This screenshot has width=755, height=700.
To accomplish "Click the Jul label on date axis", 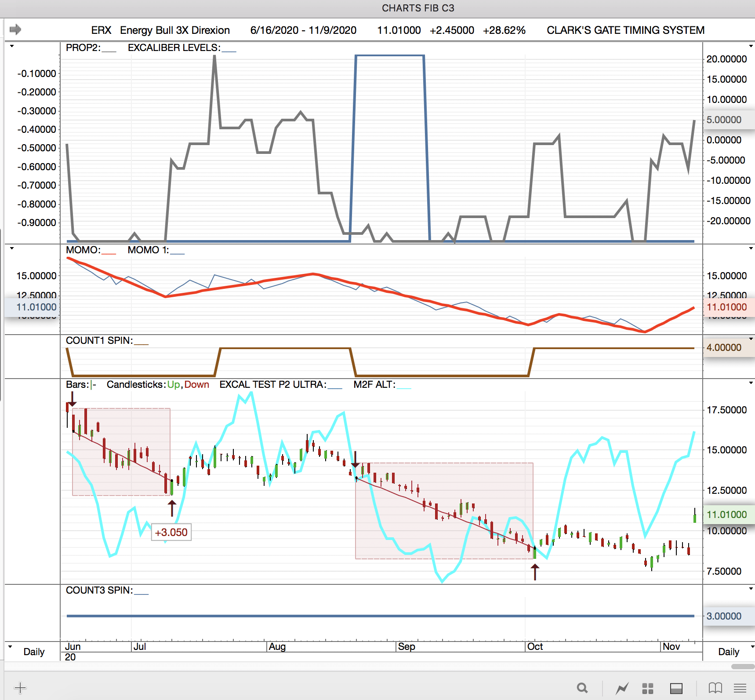I will tap(140, 646).
